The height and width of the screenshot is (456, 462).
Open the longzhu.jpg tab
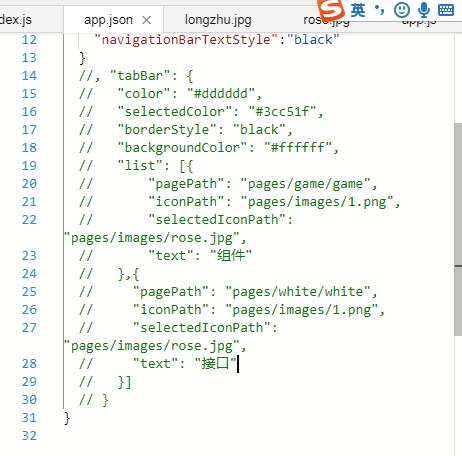[x=218, y=20]
